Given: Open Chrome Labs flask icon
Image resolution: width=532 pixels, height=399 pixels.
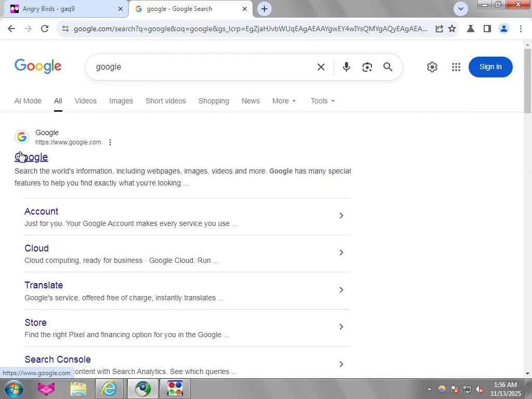Looking at the screenshot, I should point(471,29).
